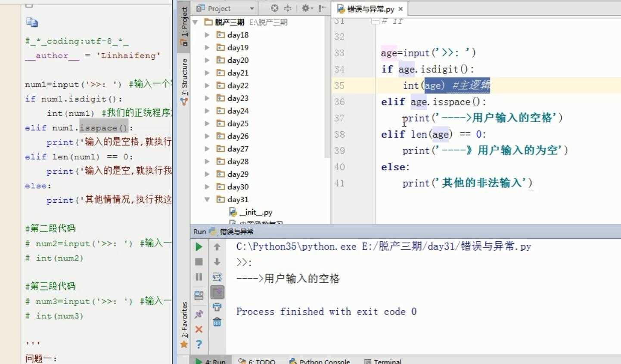Close the 错误与异常.py editor tab
Image resolution: width=621 pixels, height=364 pixels.
tap(401, 9)
